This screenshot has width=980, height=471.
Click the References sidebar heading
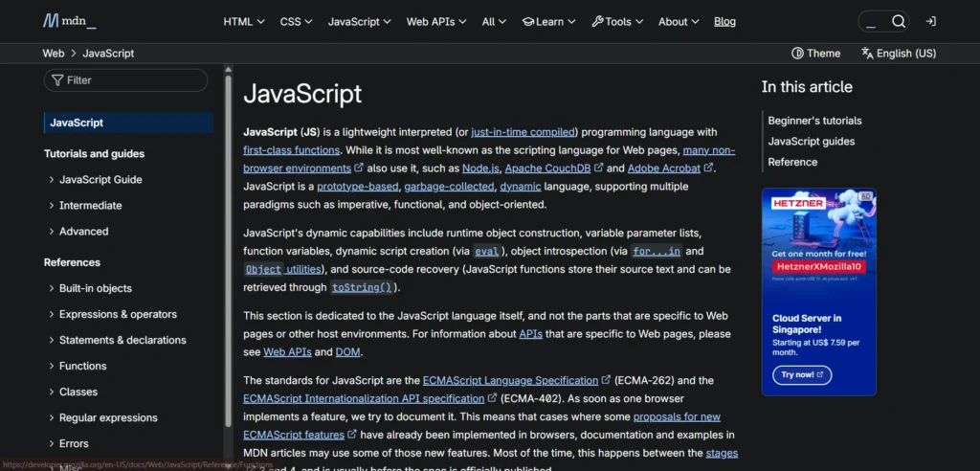(x=72, y=262)
